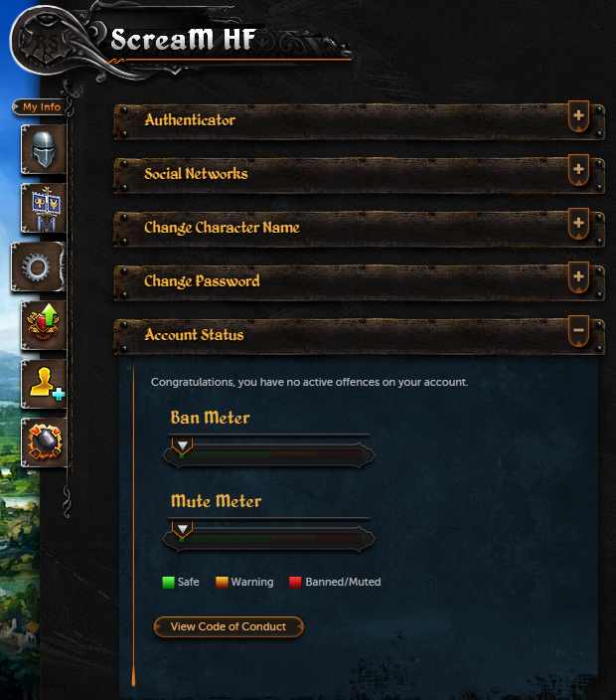Click the View Code of Conduct button

coord(229,626)
